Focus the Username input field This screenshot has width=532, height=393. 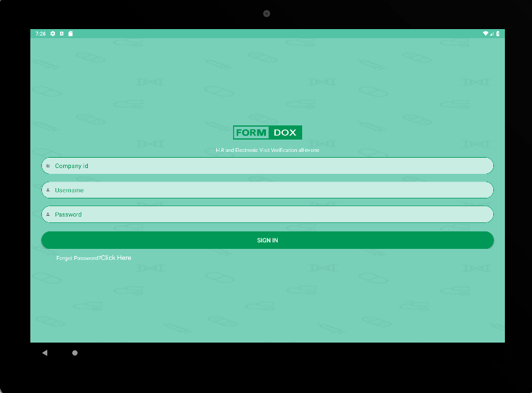point(267,190)
